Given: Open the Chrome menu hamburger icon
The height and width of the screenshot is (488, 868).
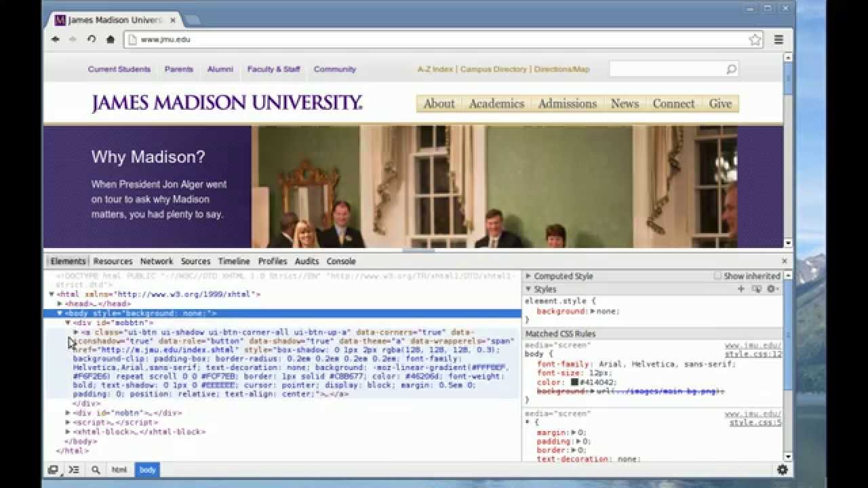Looking at the screenshot, I should (x=778, y=39).
